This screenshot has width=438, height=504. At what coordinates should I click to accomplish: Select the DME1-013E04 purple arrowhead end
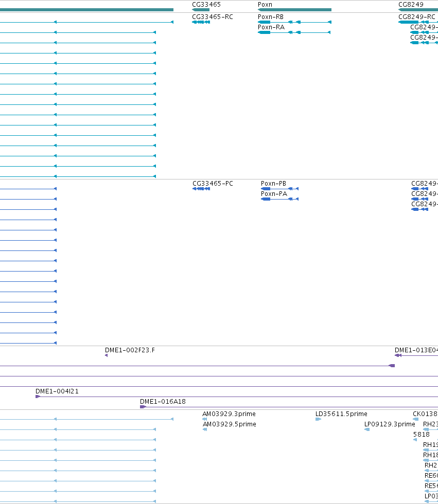(x=398, y=355)
